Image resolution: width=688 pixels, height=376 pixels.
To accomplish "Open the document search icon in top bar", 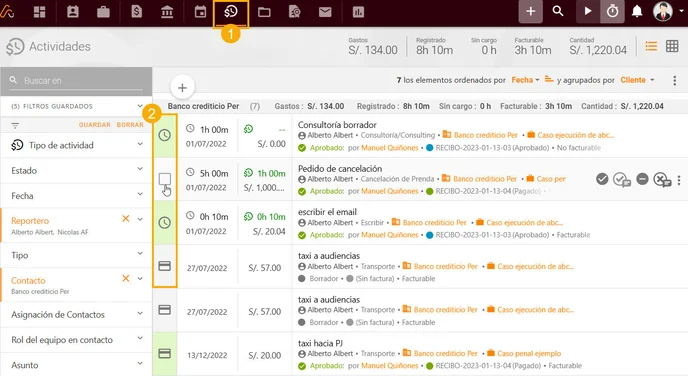I will point(294,12).
